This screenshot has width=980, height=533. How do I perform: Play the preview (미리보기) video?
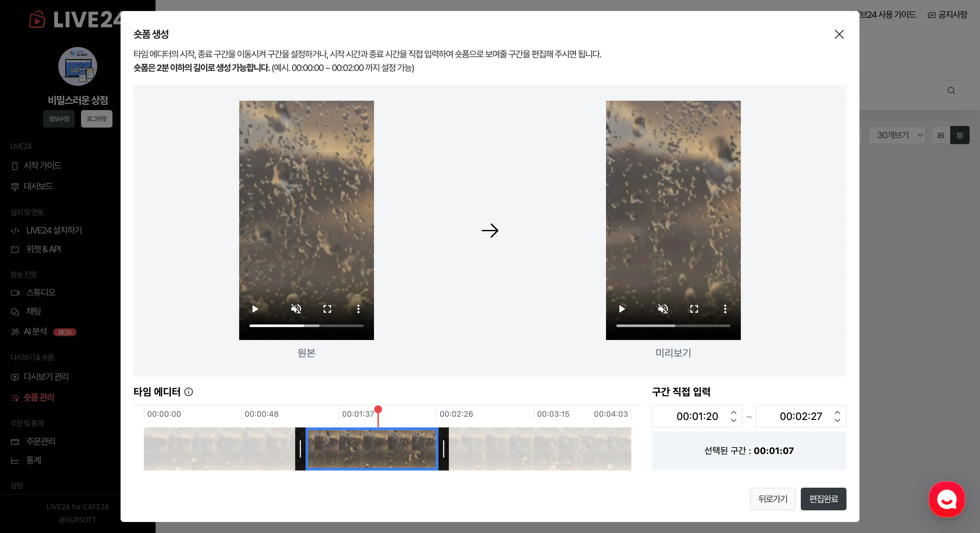tap(622, 309)
